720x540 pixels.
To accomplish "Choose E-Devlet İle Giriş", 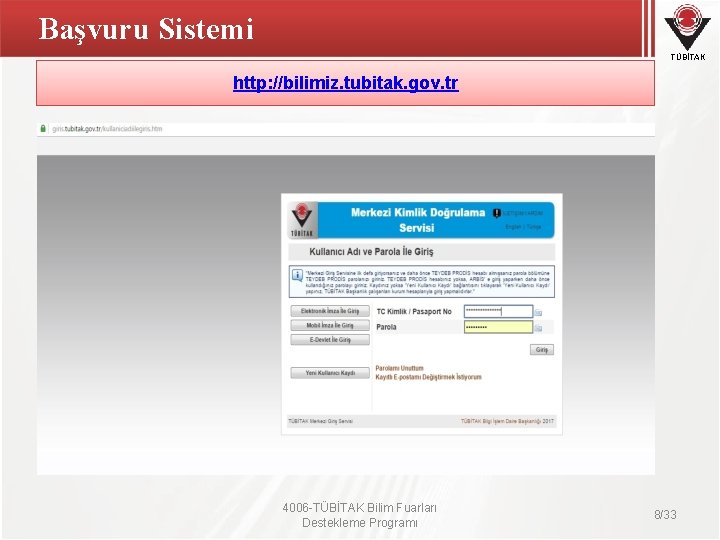I will 330,340.
